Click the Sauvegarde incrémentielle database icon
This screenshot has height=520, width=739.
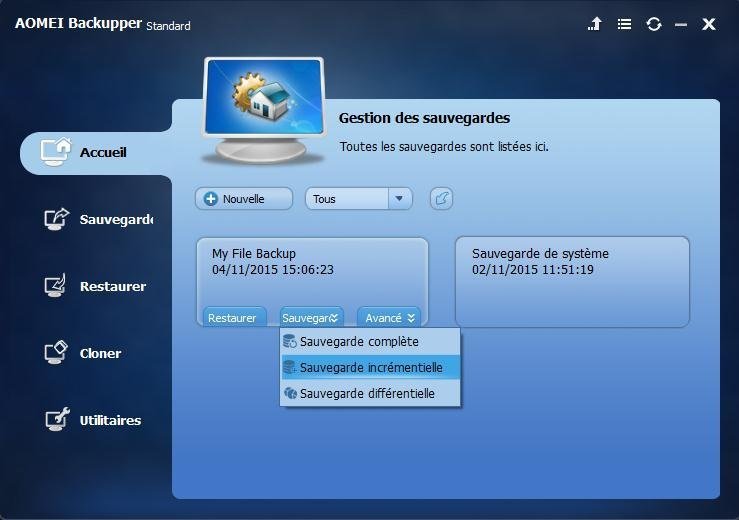[x=289, y=368]
